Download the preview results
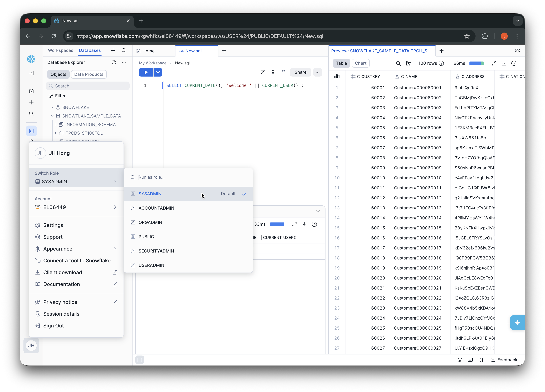 504,63
